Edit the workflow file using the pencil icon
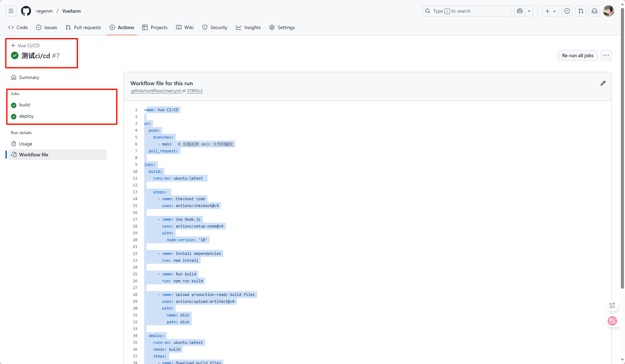 tap(603, 83)
